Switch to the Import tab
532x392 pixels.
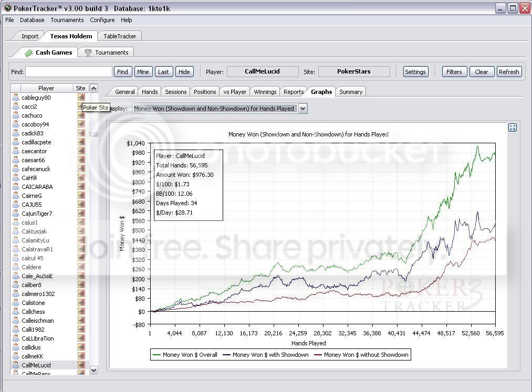(x=30, y=36)
